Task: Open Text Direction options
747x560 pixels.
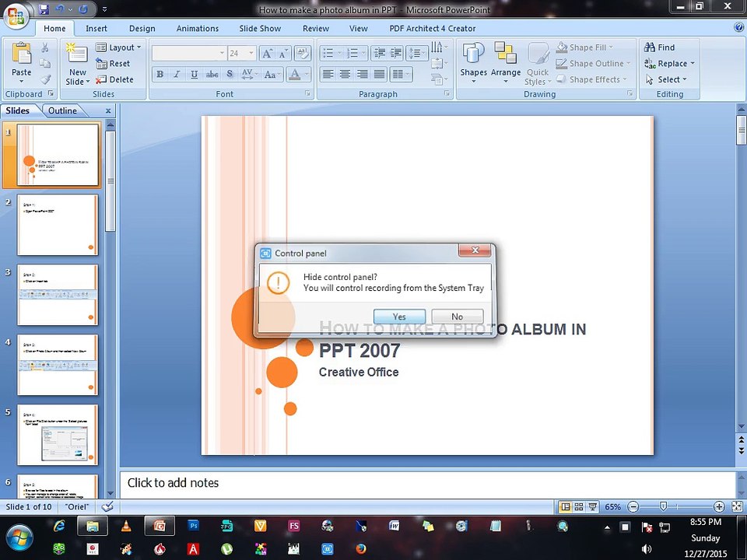Action: (439, 47)
